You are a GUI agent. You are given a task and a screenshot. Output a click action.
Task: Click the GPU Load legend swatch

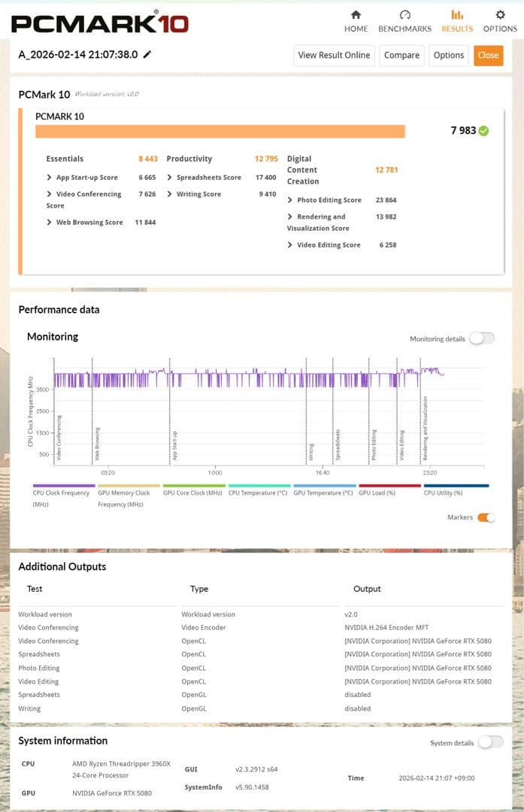[390, 486]
